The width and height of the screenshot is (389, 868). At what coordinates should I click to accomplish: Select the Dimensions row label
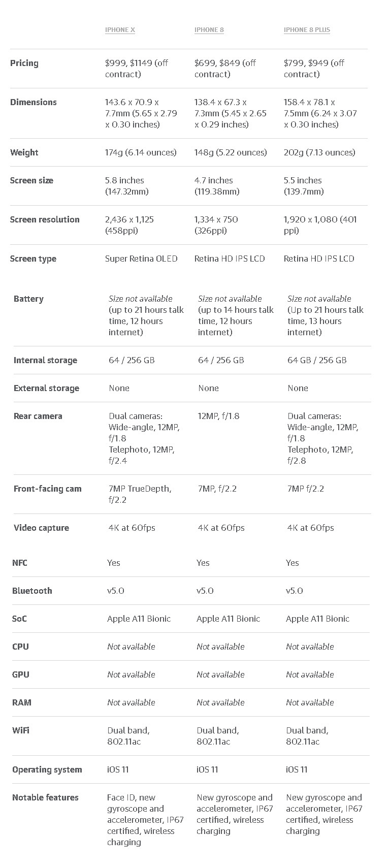[x=34, y=102]
